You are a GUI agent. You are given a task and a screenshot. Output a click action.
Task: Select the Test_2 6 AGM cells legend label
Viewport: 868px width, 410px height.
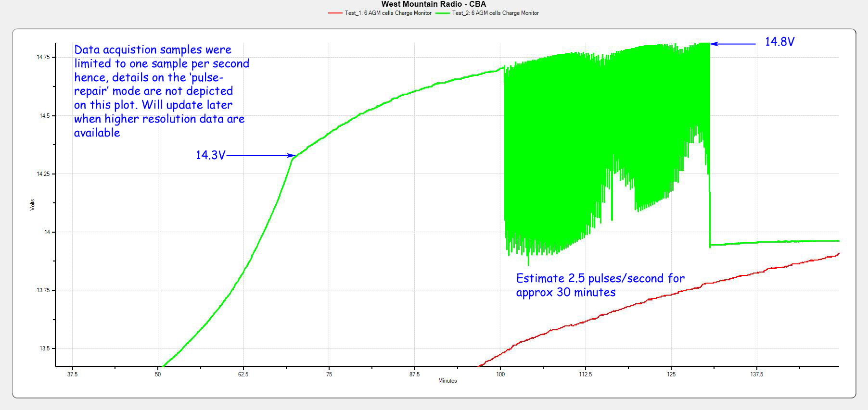(x=495, y=13)
